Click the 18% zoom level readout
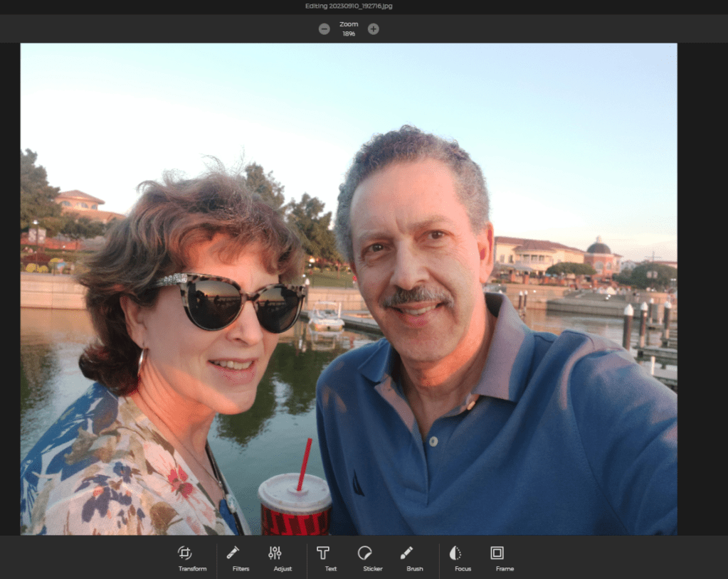 349,33
